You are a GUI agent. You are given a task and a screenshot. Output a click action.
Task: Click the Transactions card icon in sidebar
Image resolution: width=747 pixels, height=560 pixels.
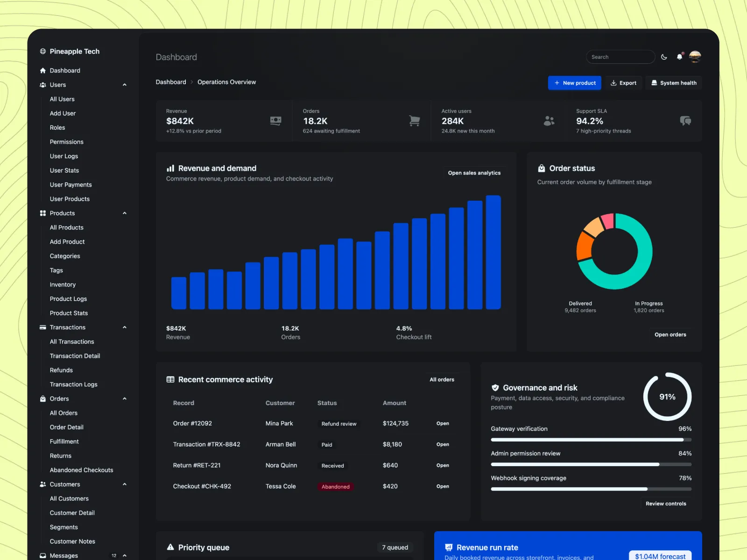[43, 328]
